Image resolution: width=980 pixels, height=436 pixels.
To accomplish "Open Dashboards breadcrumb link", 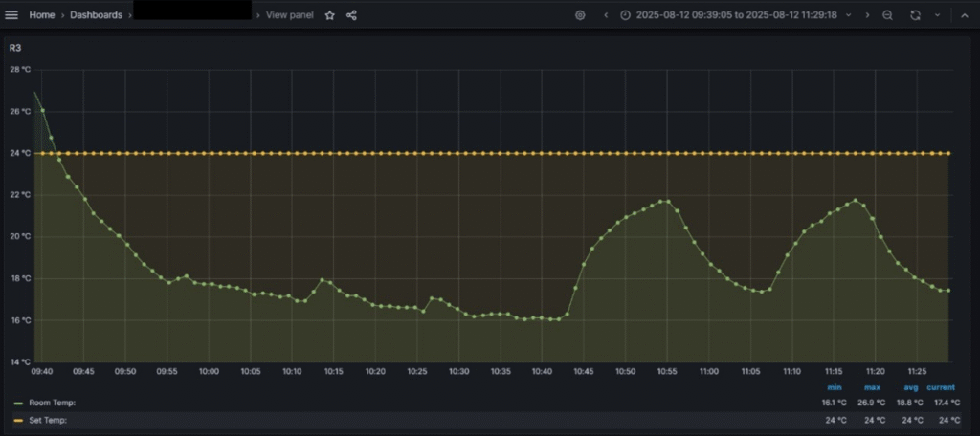I will 97,15.
